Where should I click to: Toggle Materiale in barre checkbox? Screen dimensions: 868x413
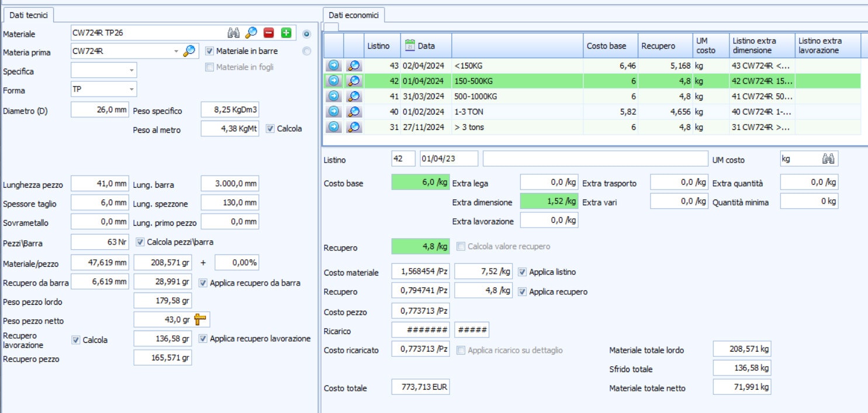(x=210, y=51)
